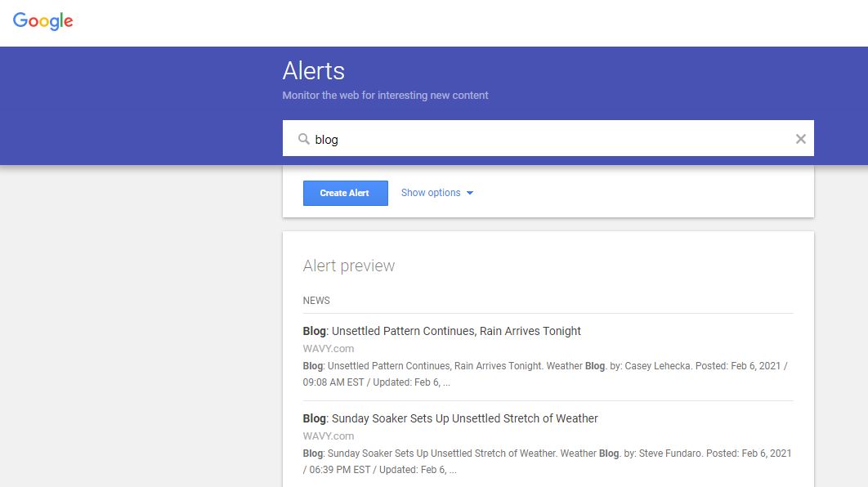Focus the alert search field containing "blog"

click(x=548, y=138)
